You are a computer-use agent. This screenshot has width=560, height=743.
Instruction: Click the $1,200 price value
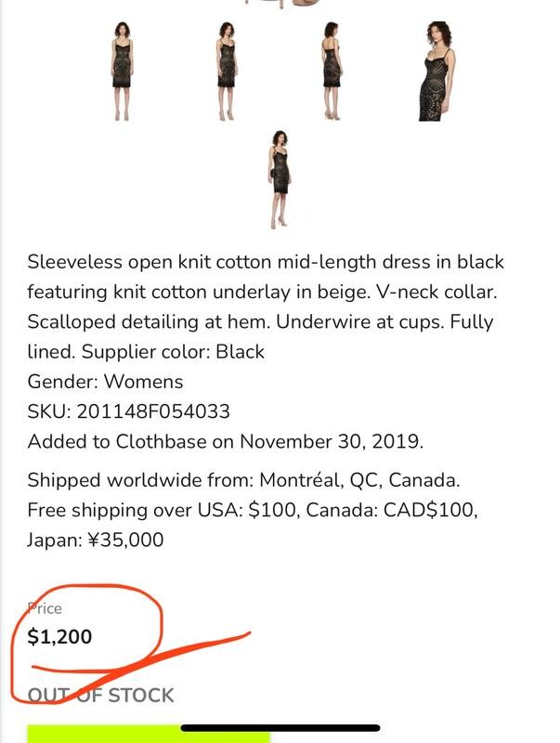pyautogui.click(x=60, y=637)
